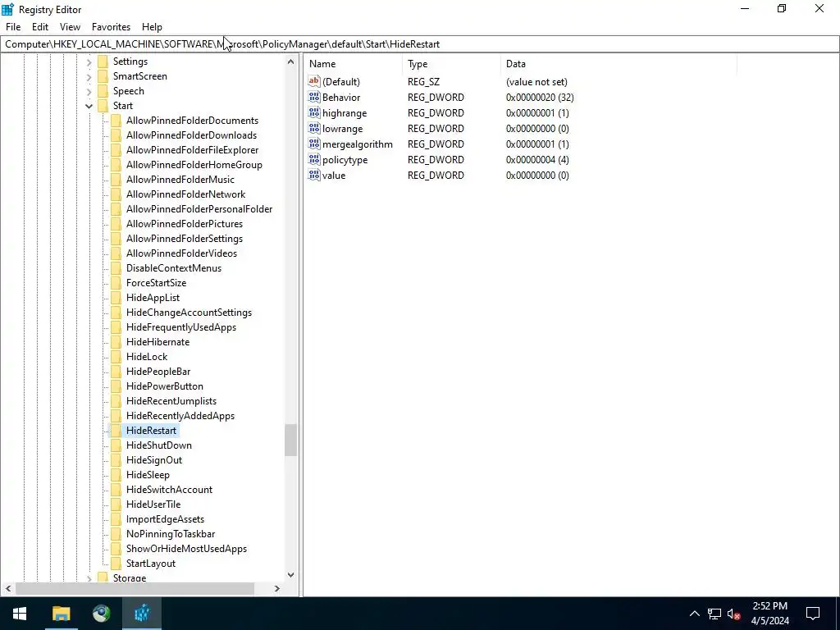Select the AllowPinnedFolderPictures key

pyautogui.click(x=185, y=223)
